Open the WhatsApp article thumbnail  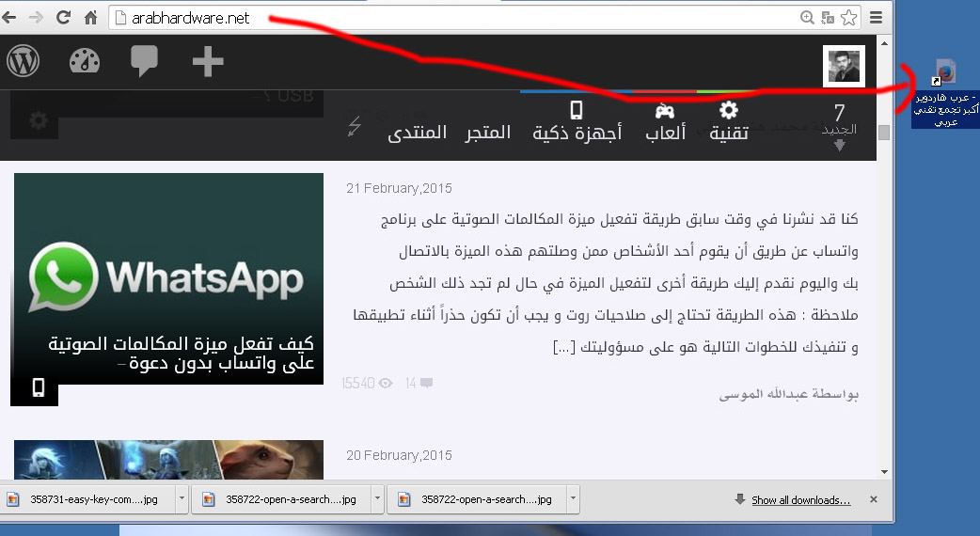(x=168, y=278)
